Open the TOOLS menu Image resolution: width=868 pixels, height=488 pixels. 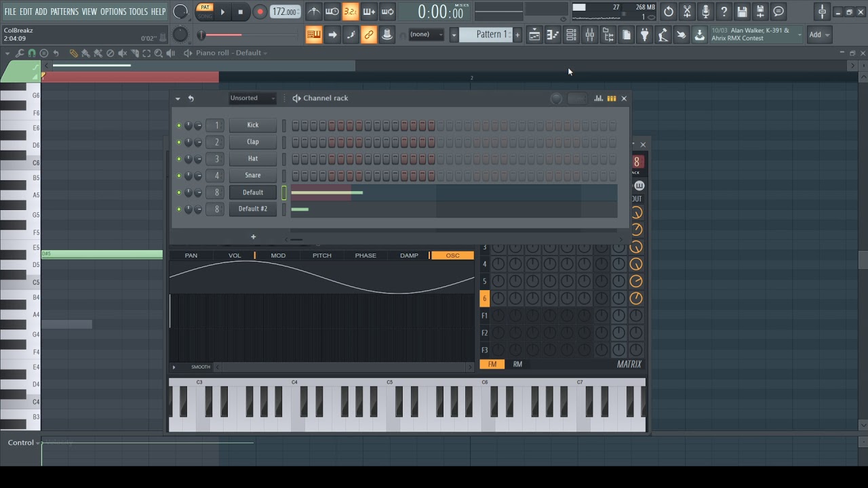[138, 12]
